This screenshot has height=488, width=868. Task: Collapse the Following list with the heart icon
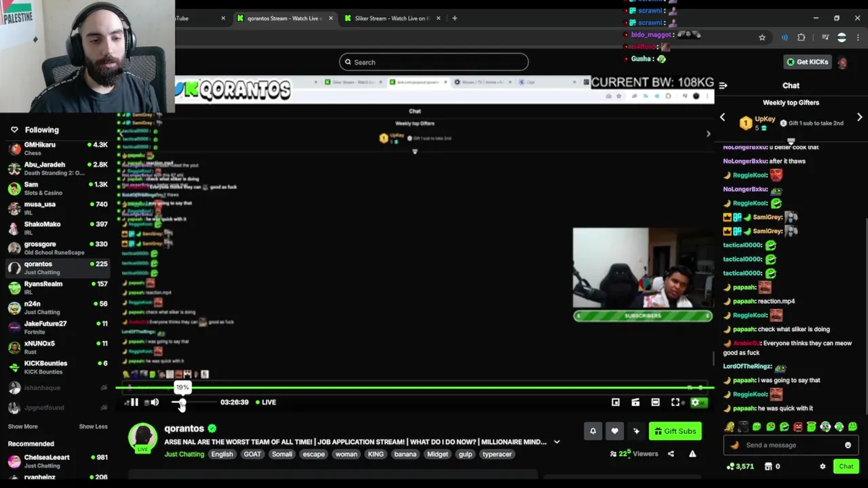pos(14,129)
